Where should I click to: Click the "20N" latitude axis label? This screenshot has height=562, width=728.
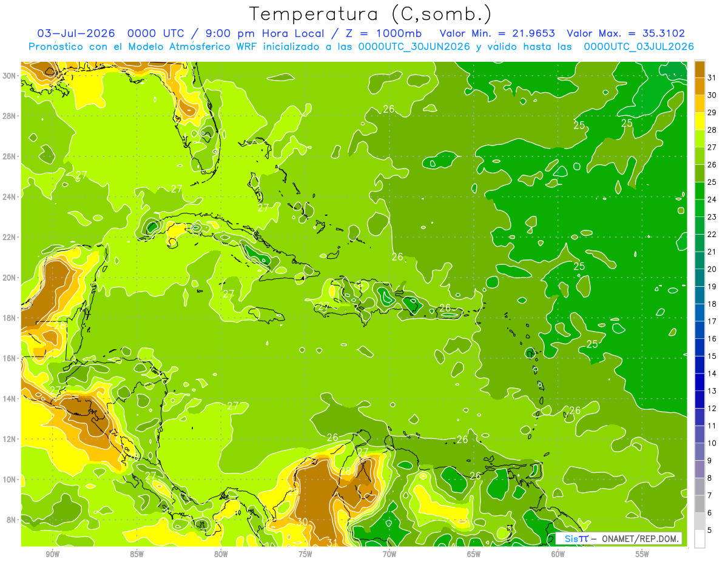point(10,278)
